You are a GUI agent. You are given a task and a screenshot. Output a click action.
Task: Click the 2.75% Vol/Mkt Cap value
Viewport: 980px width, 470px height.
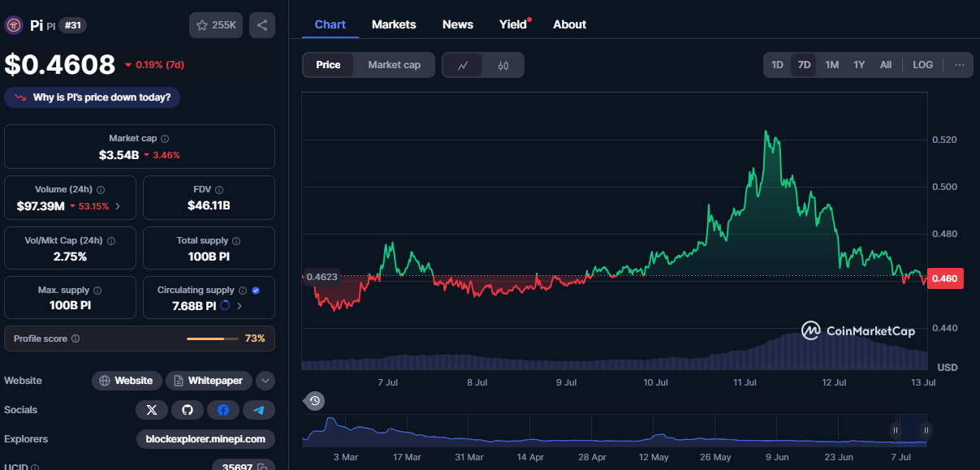tap(70, 257)
